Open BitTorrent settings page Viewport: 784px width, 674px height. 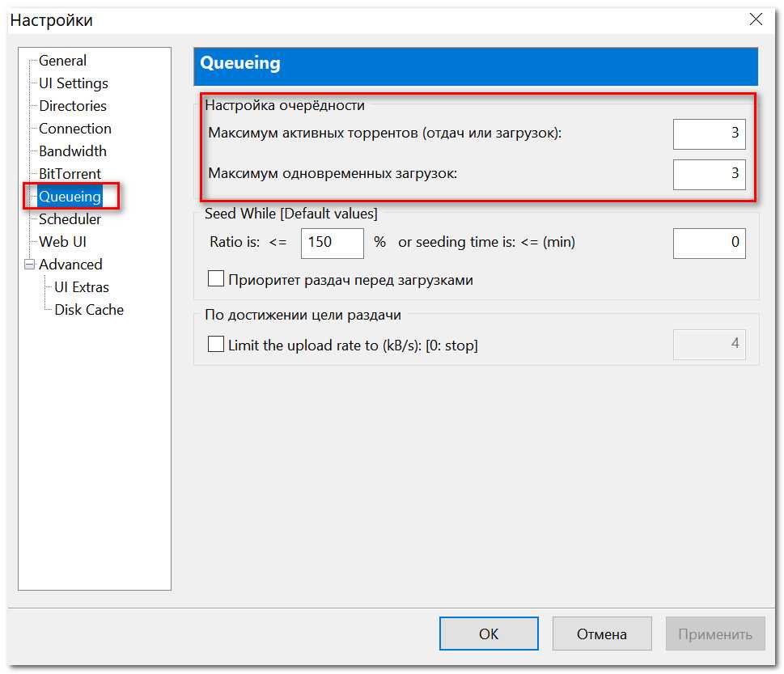point(70,174)
